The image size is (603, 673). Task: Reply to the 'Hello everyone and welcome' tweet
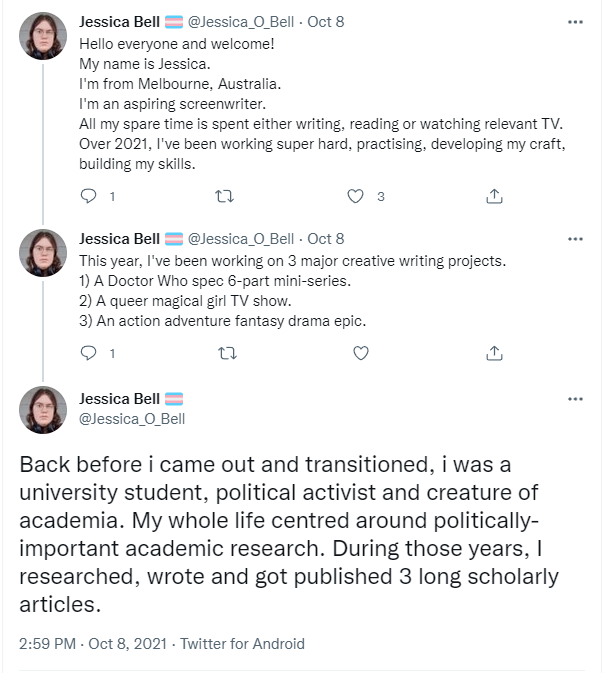[89, 196]
